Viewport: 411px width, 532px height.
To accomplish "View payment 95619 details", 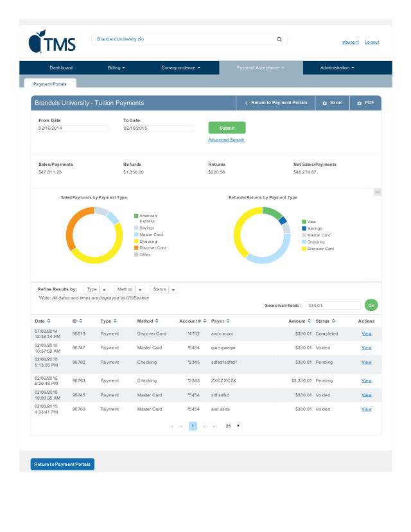I will pyautogui.click(x=366, y=334).
